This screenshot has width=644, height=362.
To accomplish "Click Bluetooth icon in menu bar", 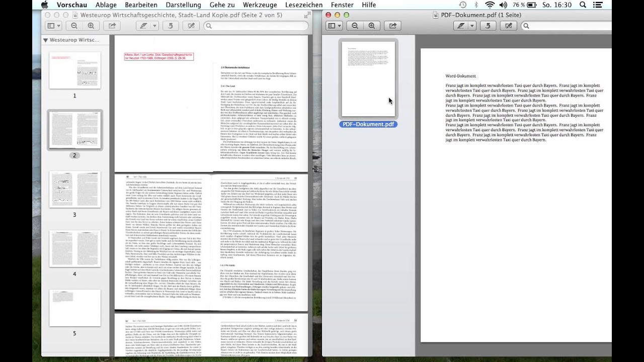I will click(476, 5).
